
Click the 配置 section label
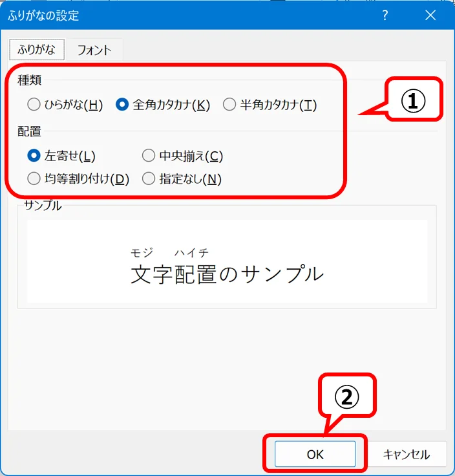tap(28, 131)
